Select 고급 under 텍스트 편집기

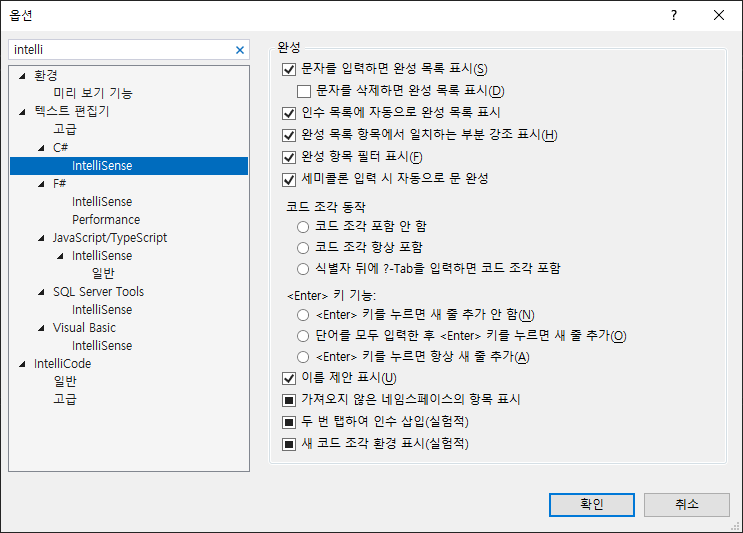[65, 129]
